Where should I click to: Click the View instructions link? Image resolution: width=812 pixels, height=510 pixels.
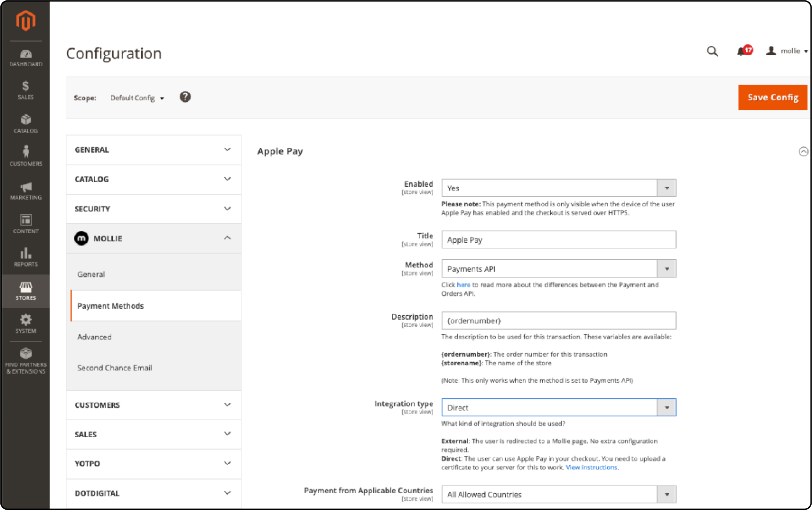pos(591,468)
